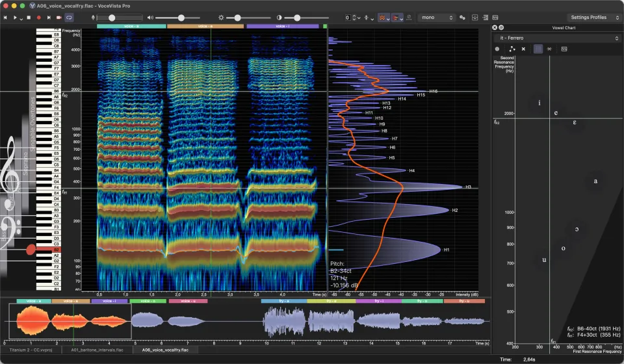Start recording with the red record button

(38, 18)
